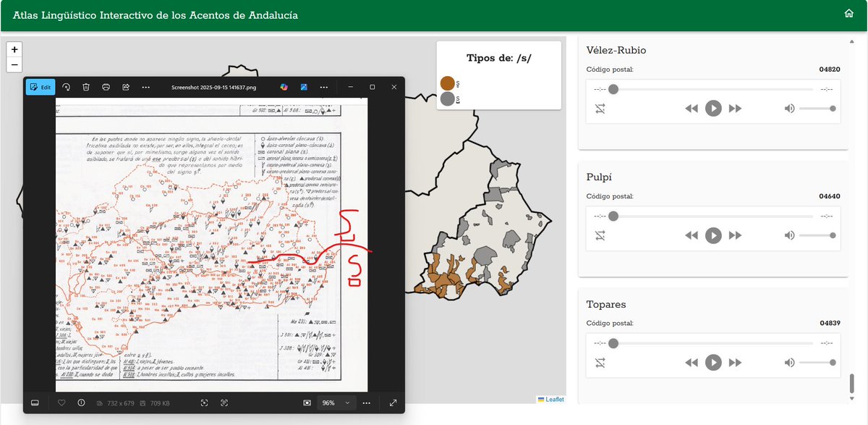Zoom in on the map with plus button

coord(14,50)
